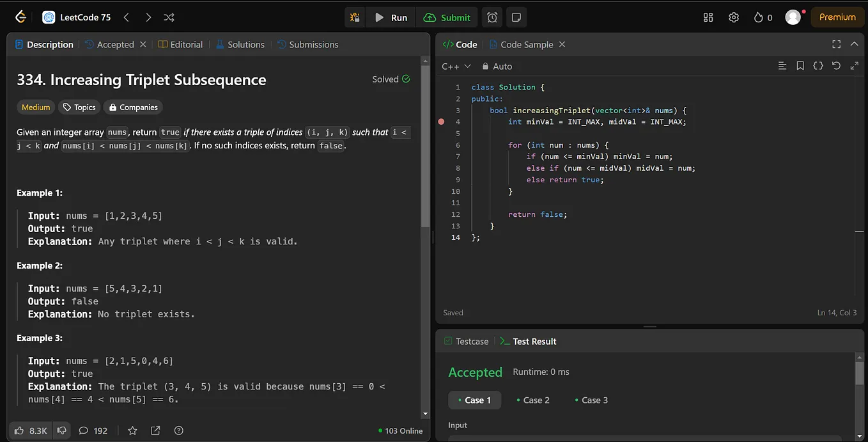Screen dimensions: 868x442
Task: Expand the Topics tag
Action: (x=79, y=107)
